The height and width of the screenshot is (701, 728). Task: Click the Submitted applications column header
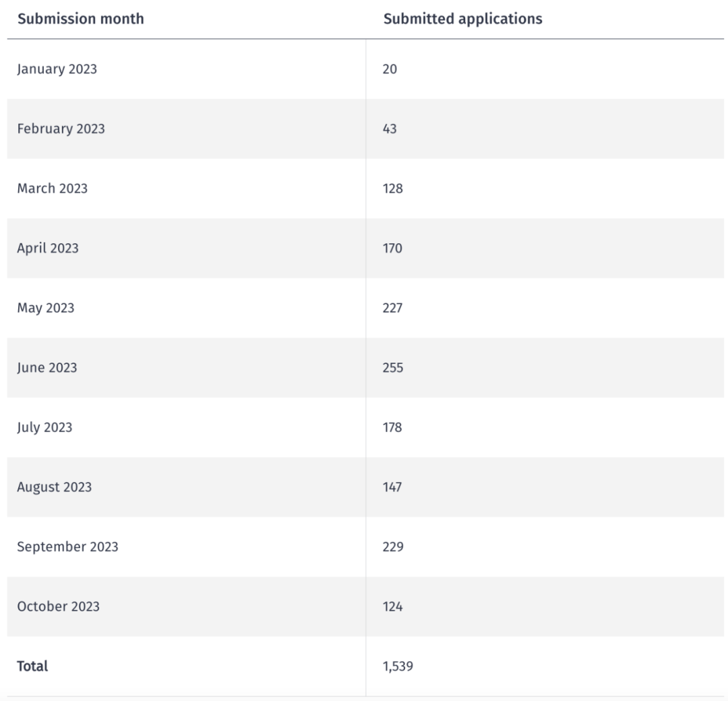[462, 19]
